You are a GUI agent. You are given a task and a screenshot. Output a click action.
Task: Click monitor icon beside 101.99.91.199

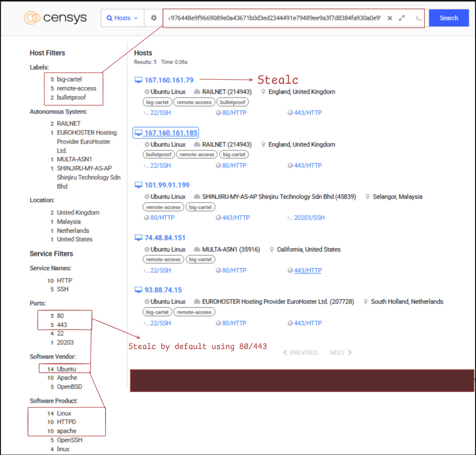(x=139, y=185)
